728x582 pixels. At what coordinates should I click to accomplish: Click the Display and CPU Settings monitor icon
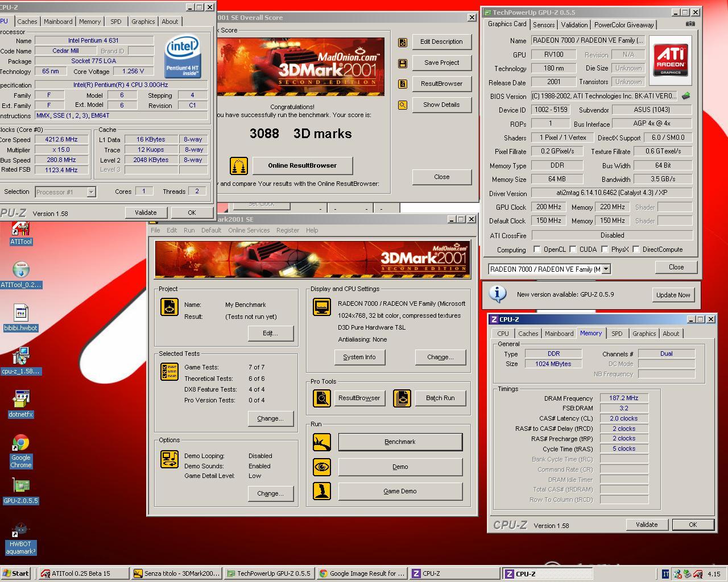tap(322, 307)
